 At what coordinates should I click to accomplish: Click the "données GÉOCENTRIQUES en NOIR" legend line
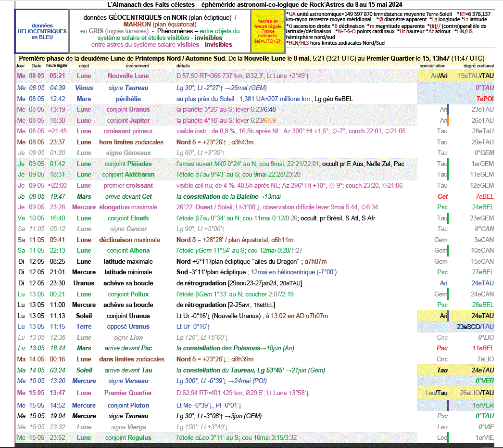point(160,17)
